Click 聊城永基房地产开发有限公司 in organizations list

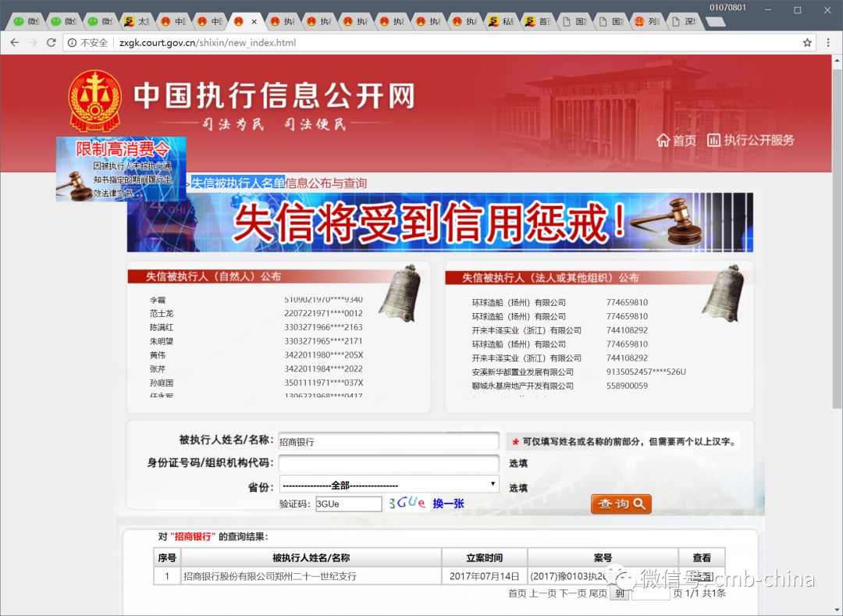click(x=522, y=386)
